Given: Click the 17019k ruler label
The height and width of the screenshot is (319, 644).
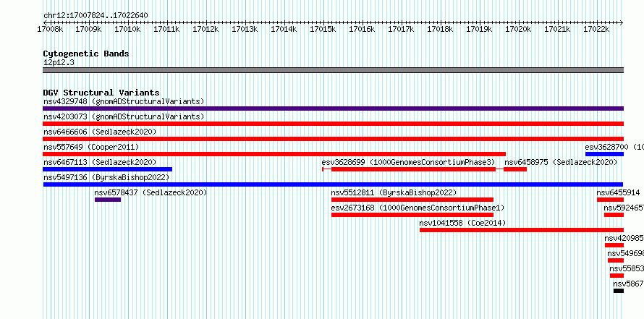Looking at the screenshot, I should 479,29.
